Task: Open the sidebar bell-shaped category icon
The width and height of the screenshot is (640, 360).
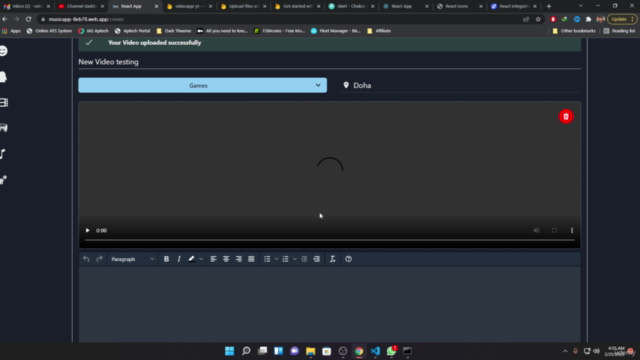Action: point(3,77)
